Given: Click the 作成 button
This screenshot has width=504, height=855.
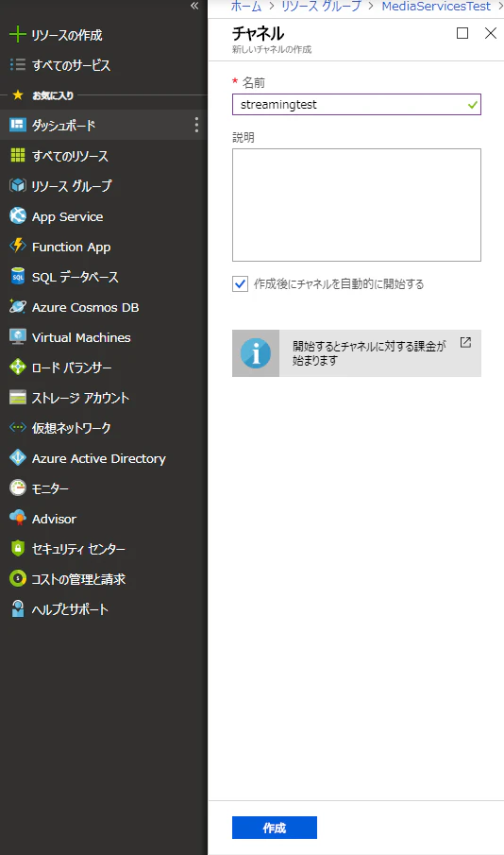Looking at the screenshot, I should 274,828.
